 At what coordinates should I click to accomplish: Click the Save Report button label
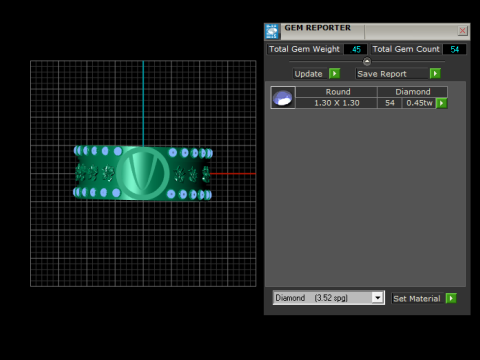(382, 74)
